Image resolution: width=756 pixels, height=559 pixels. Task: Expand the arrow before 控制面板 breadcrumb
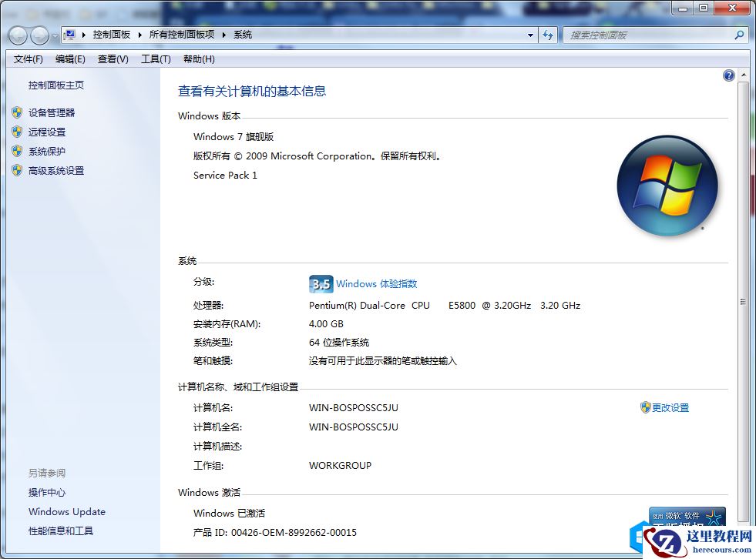84,35
